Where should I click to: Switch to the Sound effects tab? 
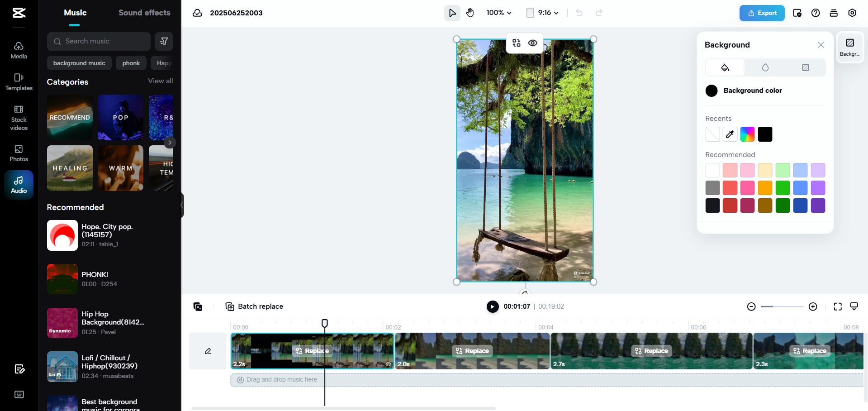tap(144, 13)
